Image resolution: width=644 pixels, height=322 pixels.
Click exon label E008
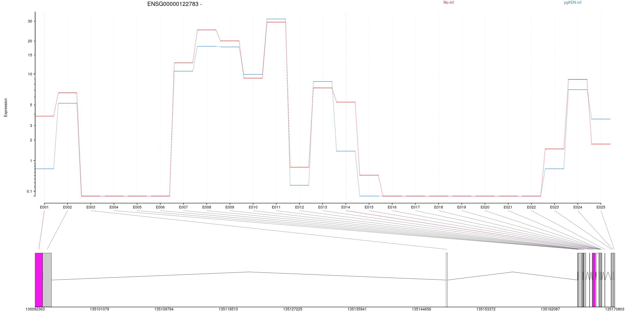click(207, 207)
